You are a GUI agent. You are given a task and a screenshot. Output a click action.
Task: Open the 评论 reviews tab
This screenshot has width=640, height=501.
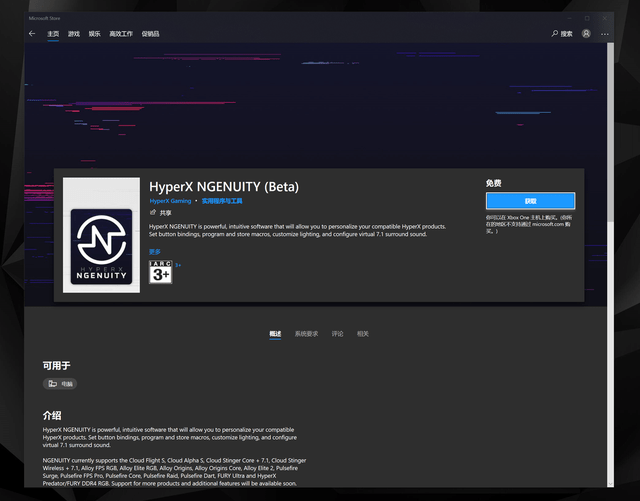coord(338,334)
